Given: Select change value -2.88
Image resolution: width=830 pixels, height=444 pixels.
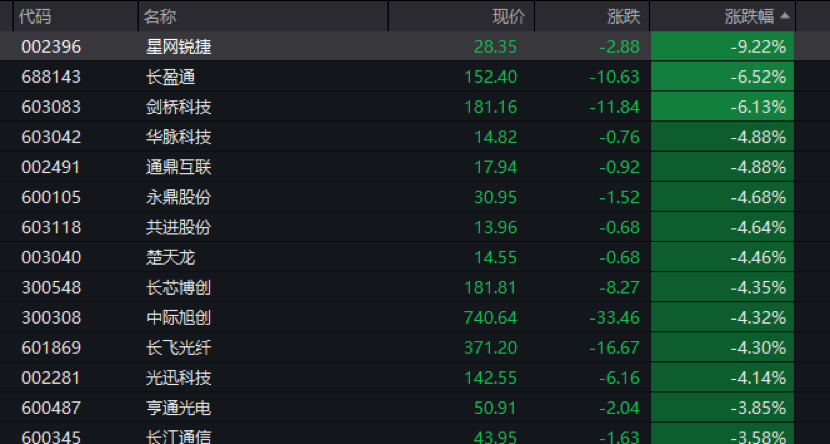Looking at the screenshot, I should click(x=619, y=47).
